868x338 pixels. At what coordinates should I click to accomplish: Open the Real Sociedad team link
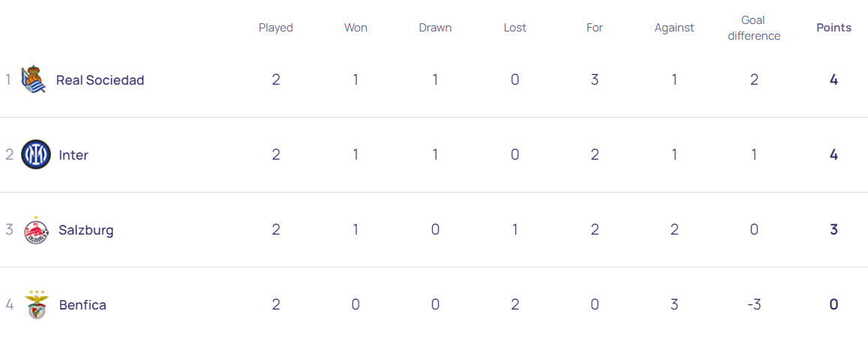pyautogui.click(x=100, y=80)
